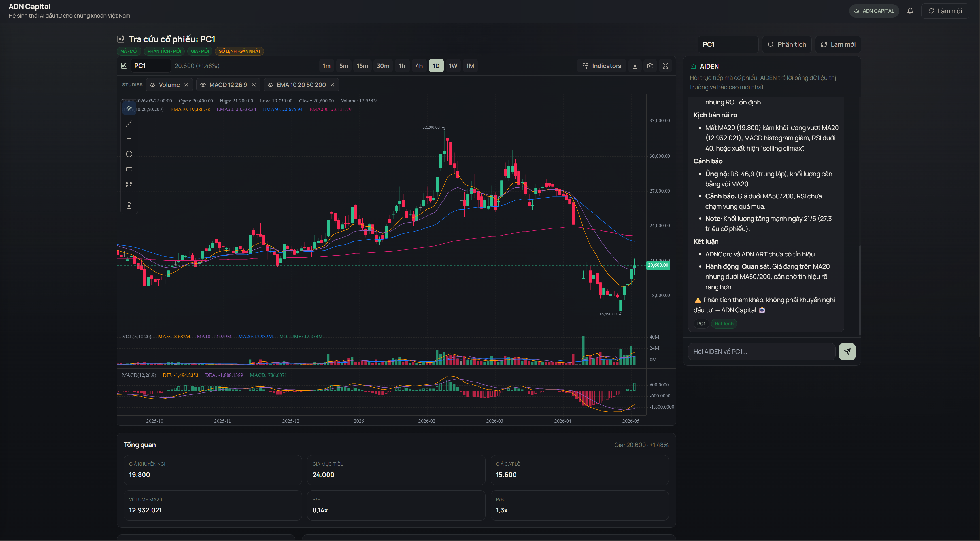The image size is (980, 541).
Task: Switch to 15m timeframe
Action: [x=362, y=66]
